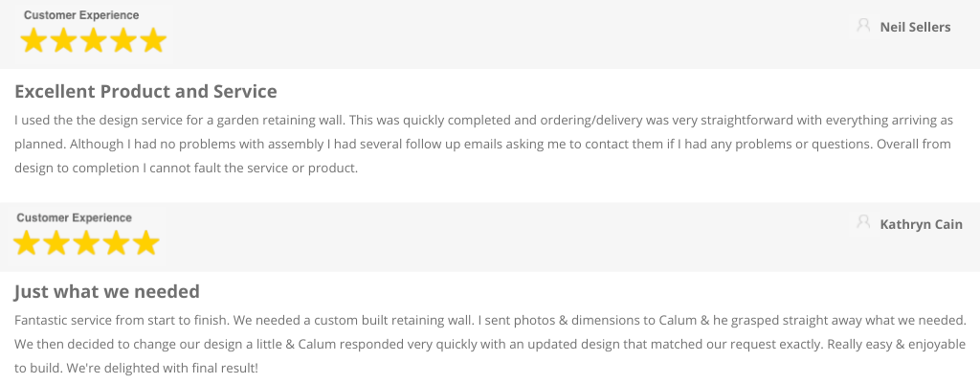Click the third star in Kathryn Cain's rating

tap(86, 243)
